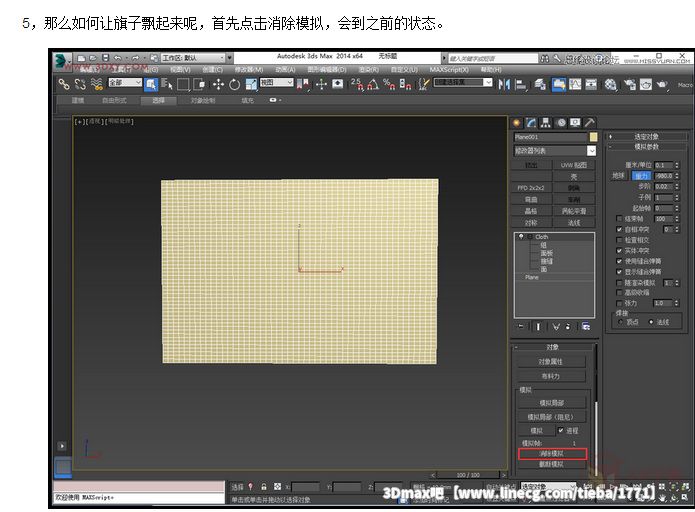Viewport: 695px width, 512px height.
Task: Open the Material Editor sphere icon
Action: coord(610,84)
